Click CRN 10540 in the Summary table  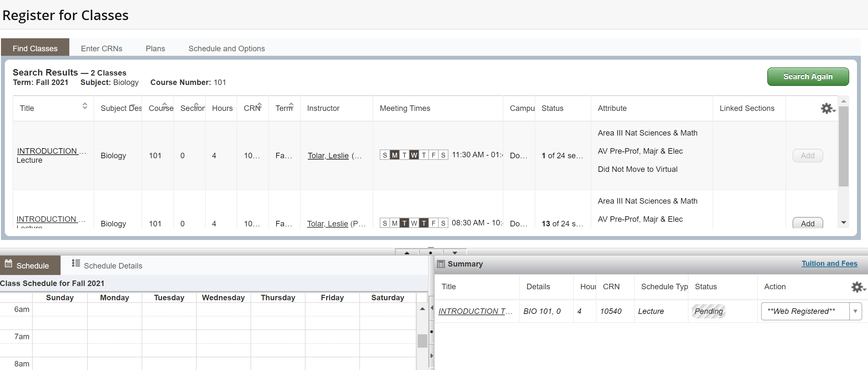[610, 311]
